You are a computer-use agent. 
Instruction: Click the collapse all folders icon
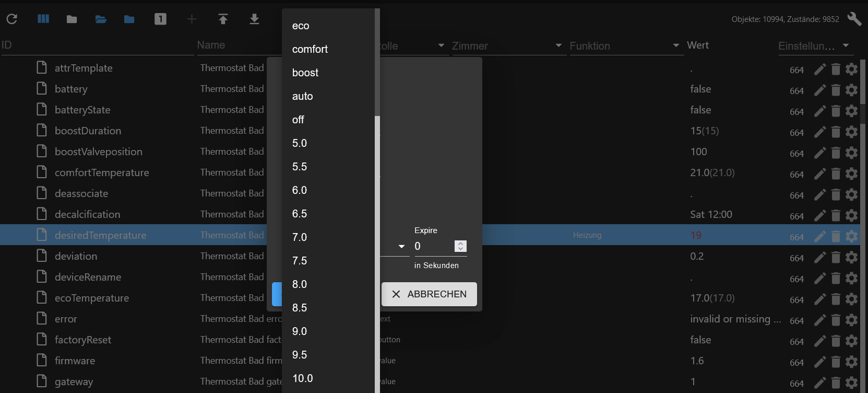click(x=72, y=19)
